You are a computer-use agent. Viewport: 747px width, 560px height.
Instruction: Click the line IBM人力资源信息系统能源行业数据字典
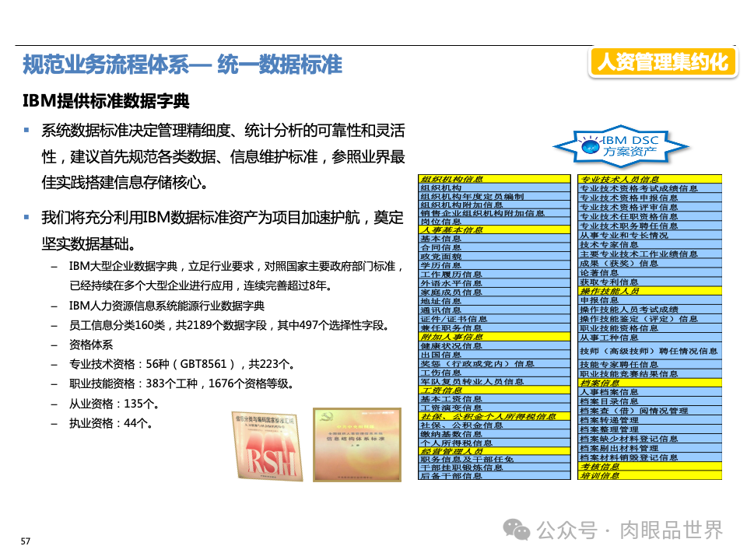[167, 306]
